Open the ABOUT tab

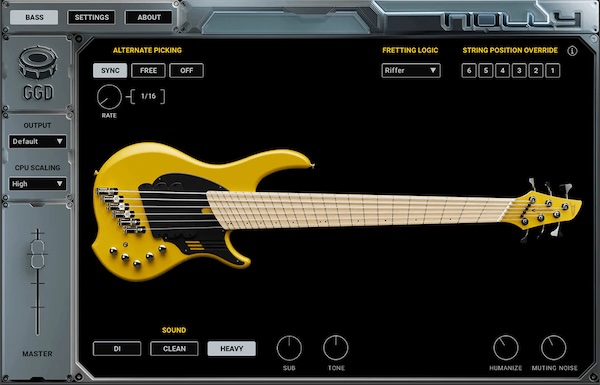(x=149, y=18)
